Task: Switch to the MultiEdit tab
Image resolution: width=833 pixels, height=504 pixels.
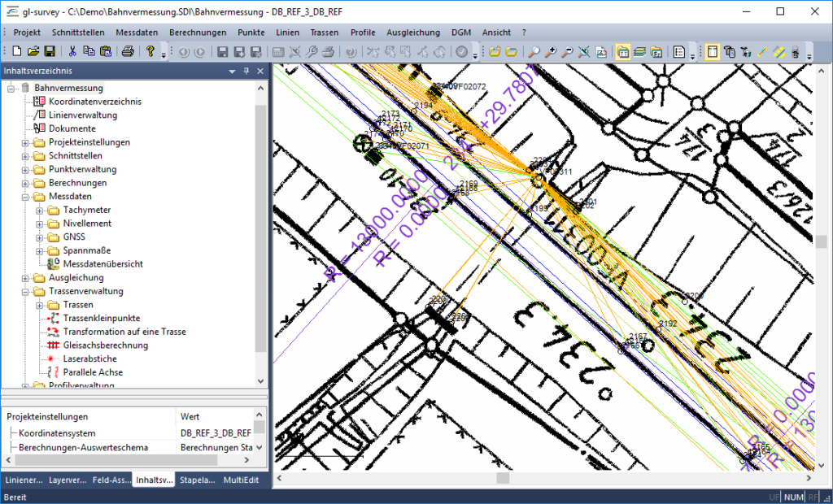Action: click(241, 480)
